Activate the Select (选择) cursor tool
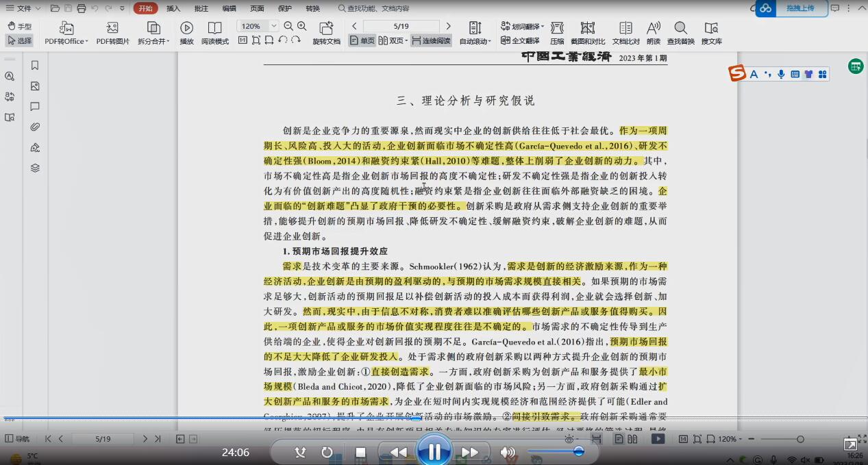Image resolution: width=868 pixels, height=465 pixels. pos(19,40)
